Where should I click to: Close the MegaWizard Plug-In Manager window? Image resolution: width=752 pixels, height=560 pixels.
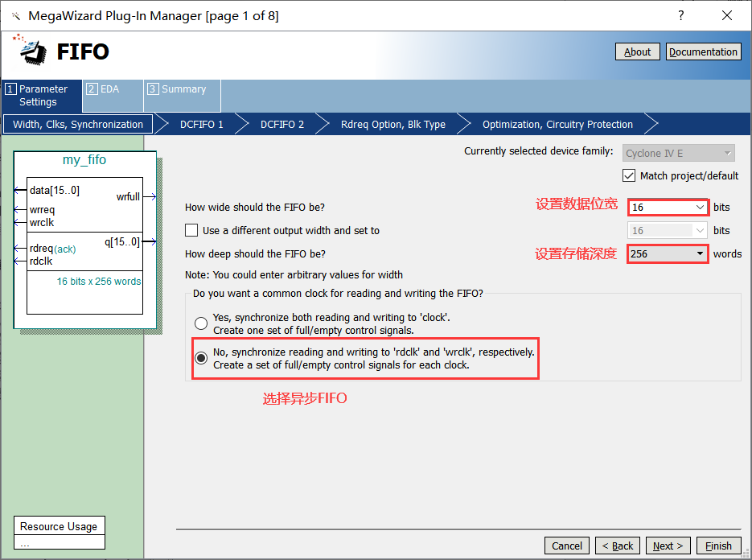tap(727, 15)
